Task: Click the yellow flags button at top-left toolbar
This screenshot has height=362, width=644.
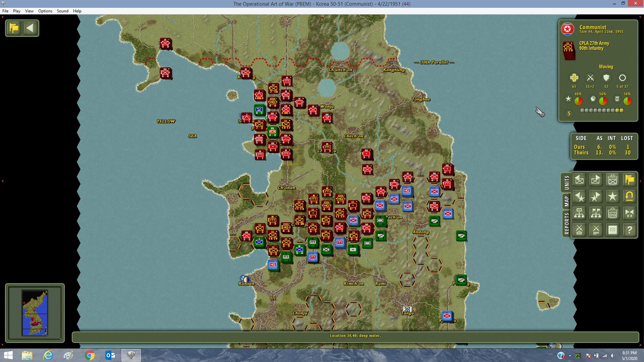Action: pyautogui.click(x=14, y=28)
